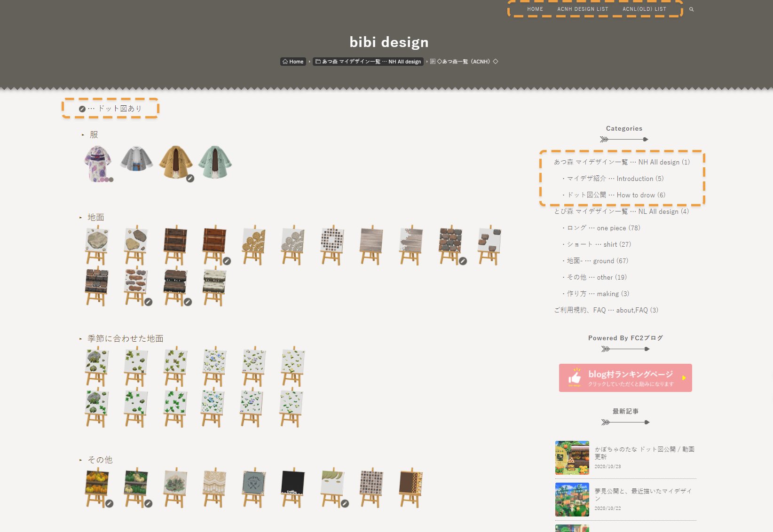
Task: Click the 最新記事 sidebar heading
Action: pos(625,411)
